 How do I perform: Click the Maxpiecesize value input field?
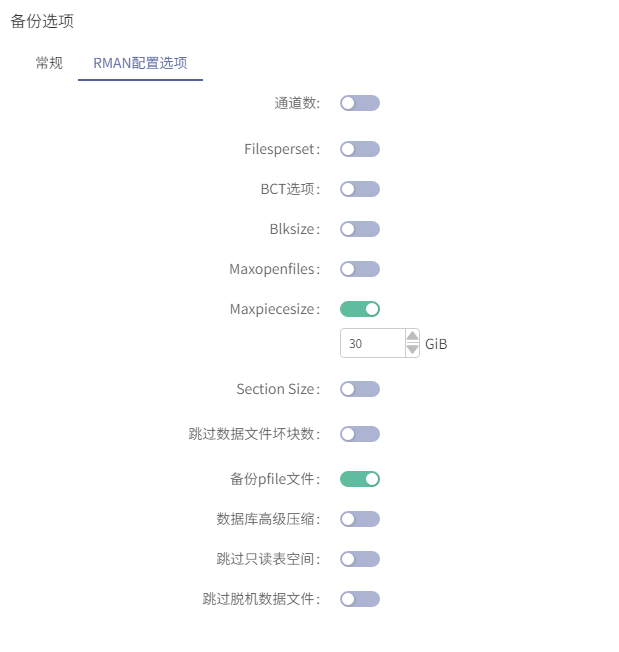(372, 343)
